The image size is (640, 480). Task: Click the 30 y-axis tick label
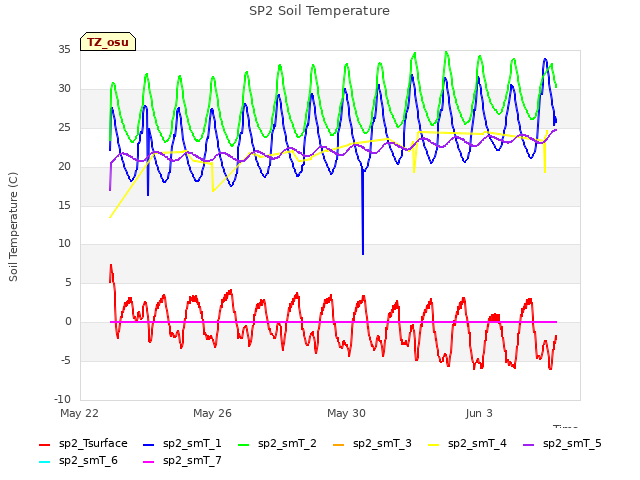64,89
